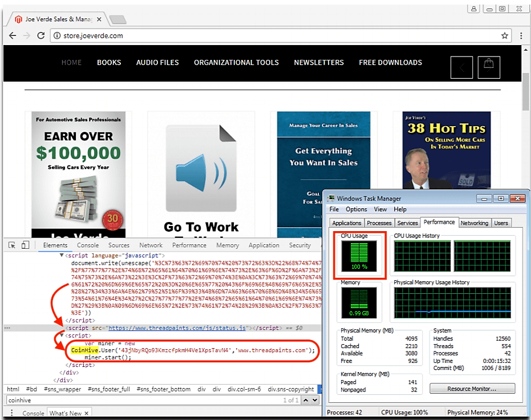Select the Console drawer tab

33,413
